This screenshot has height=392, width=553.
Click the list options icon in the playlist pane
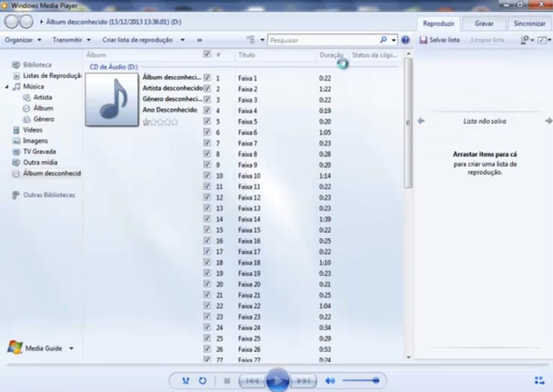(525, 40)
